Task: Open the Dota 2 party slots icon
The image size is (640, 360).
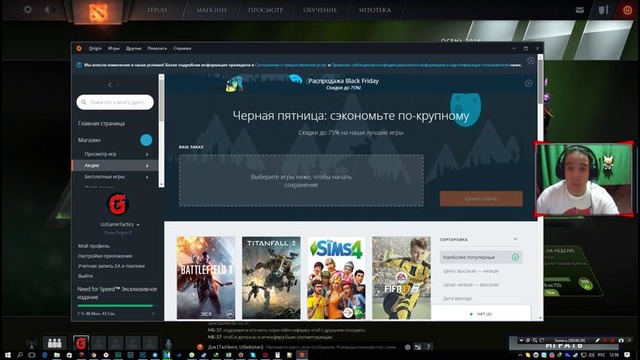Action: coord(54,343)
